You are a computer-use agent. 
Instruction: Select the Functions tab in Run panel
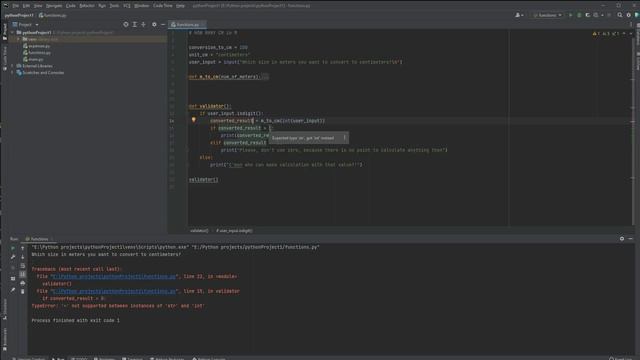39,239
